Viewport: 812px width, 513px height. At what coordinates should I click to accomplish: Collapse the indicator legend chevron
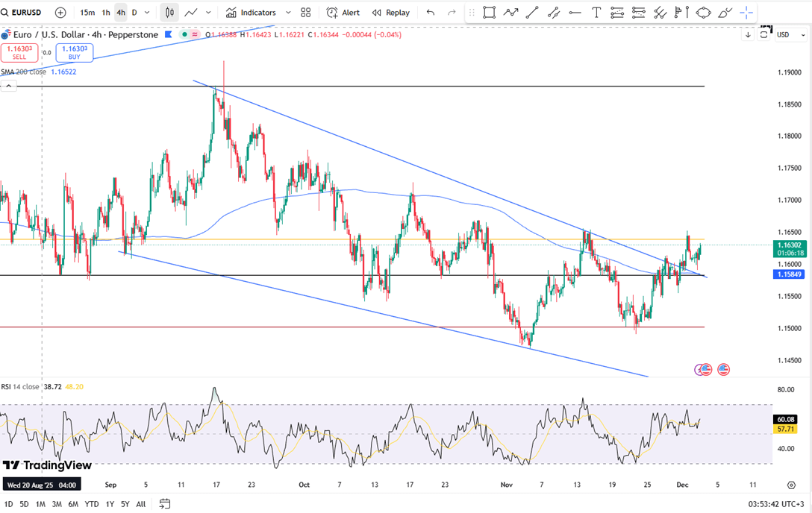pyautogui.click(x=8, y=86)
